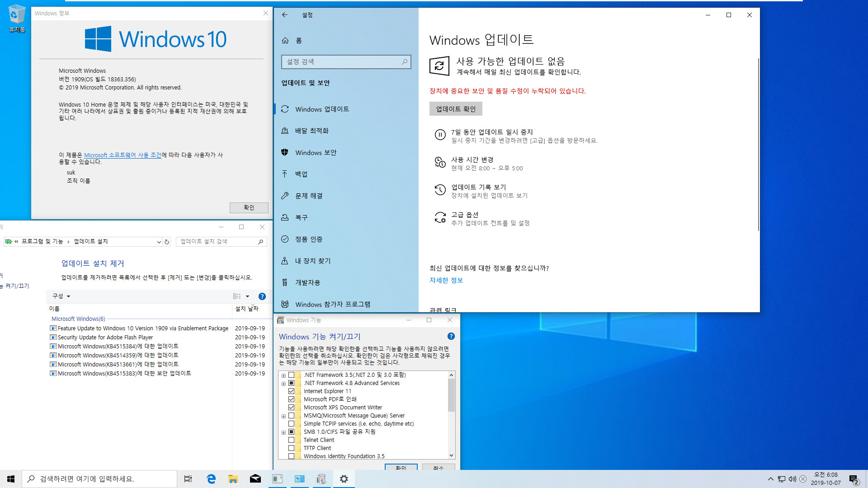Open the Microsoft 소프트웨어 사용 조건 link

click(123, 155)
